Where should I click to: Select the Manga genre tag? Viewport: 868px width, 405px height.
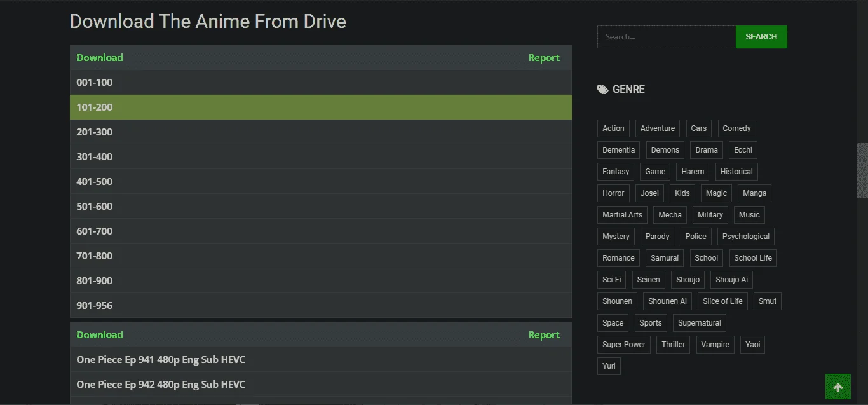pos(755,193)
